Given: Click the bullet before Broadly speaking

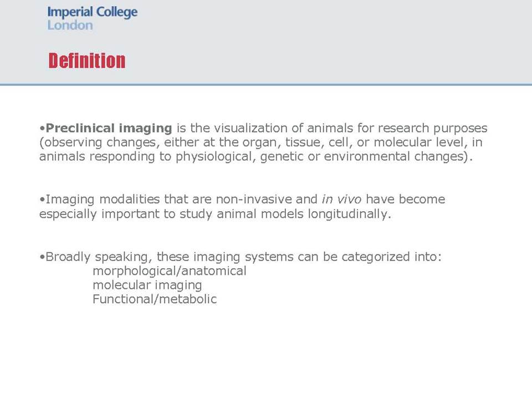Looking at the screenshot, I should pyautogui.click(x=42, y=257).
